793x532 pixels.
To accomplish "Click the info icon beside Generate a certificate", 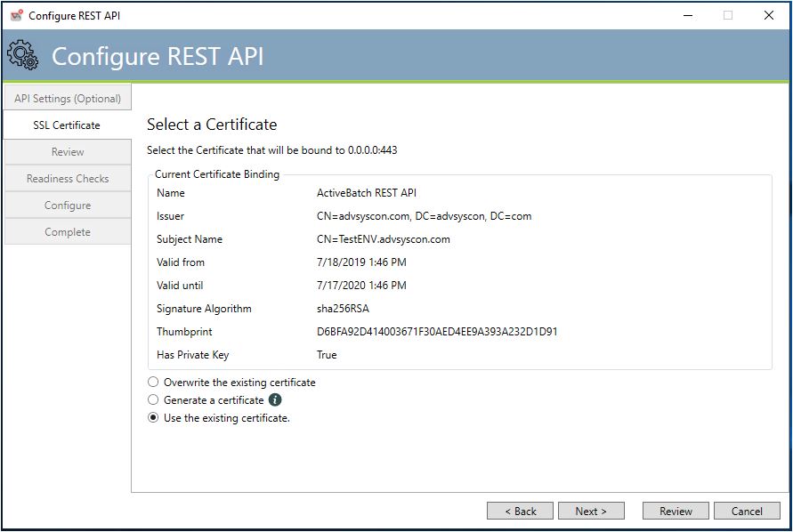I will click(x=275, y=400).
